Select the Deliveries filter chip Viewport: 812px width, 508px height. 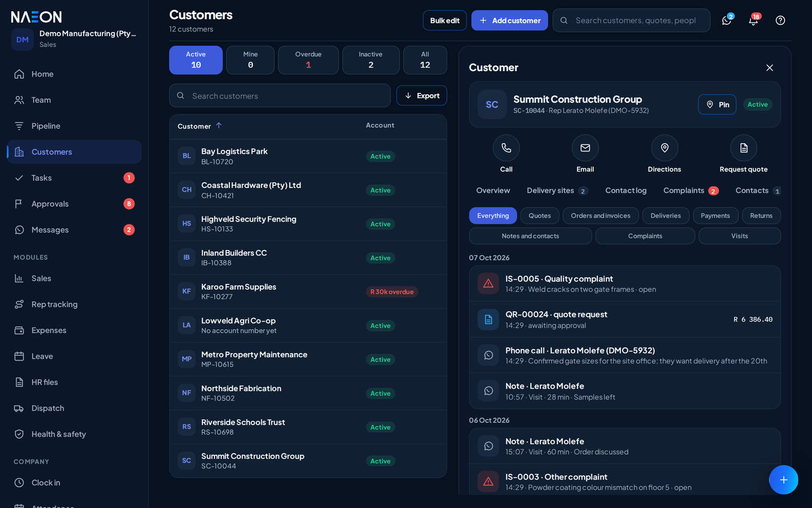[x=665, y=215]
